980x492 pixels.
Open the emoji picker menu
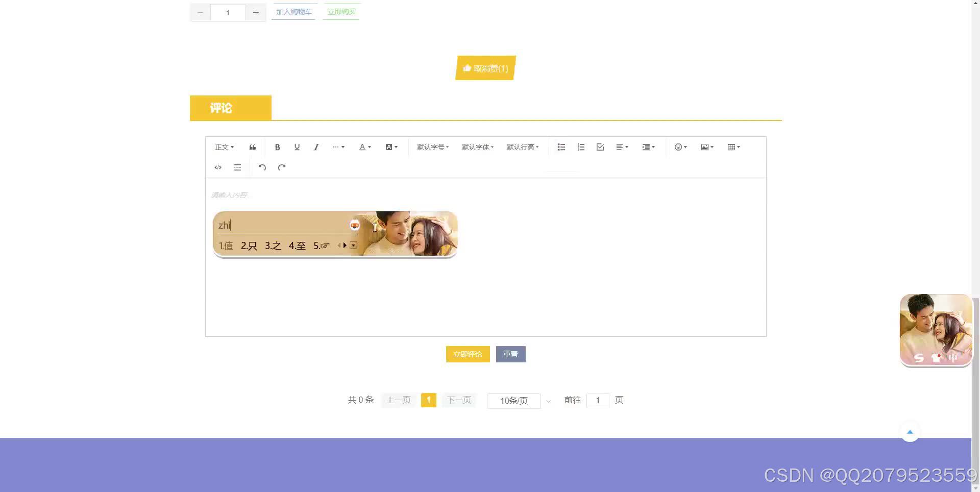[x=680, y=147]
